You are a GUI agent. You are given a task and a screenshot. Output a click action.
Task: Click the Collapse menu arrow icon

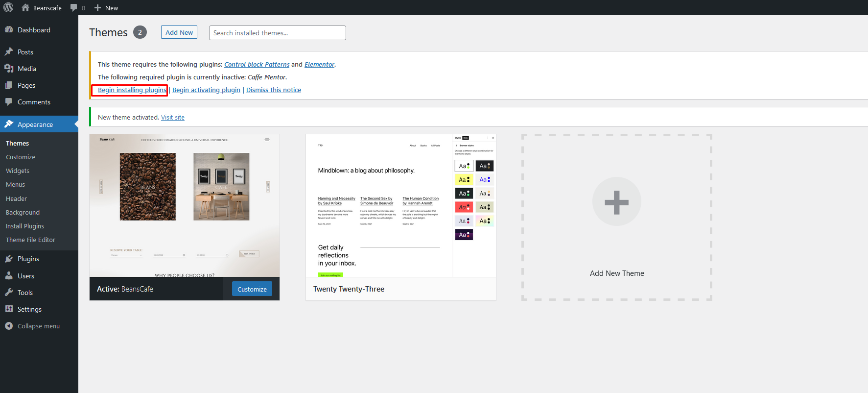(9, 325)
